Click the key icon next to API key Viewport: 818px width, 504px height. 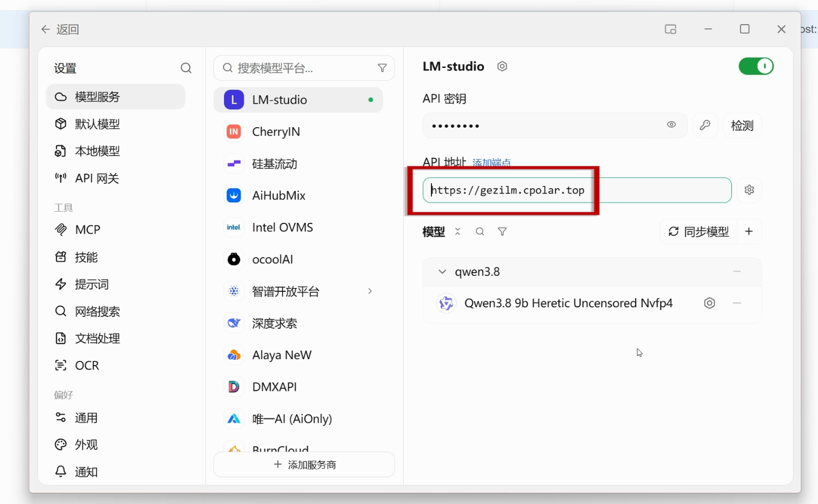[x=705, y=126]
